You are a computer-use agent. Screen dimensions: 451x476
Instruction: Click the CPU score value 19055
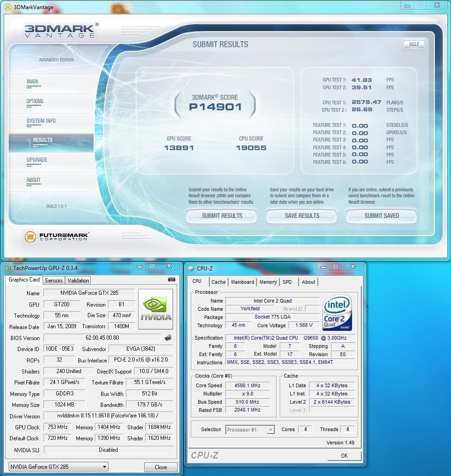251,148
